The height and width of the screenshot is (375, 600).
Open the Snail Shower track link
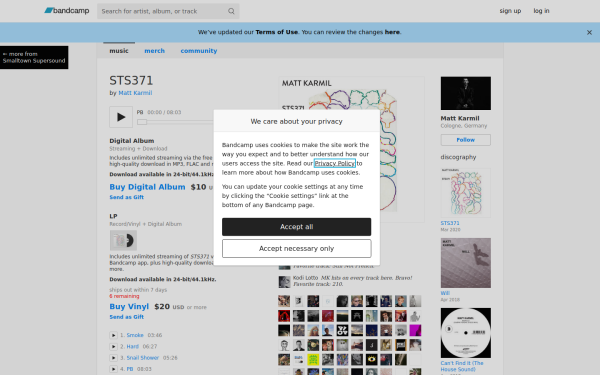(142, 358)
